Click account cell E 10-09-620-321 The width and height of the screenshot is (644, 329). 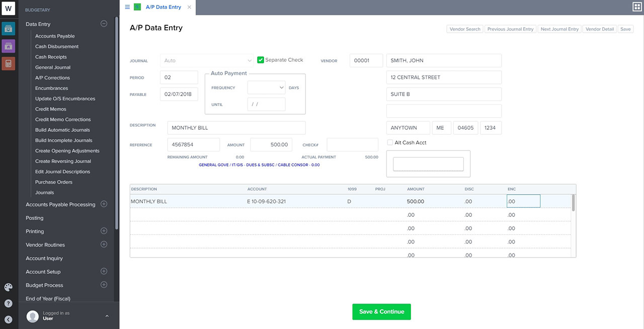[267, 201]
